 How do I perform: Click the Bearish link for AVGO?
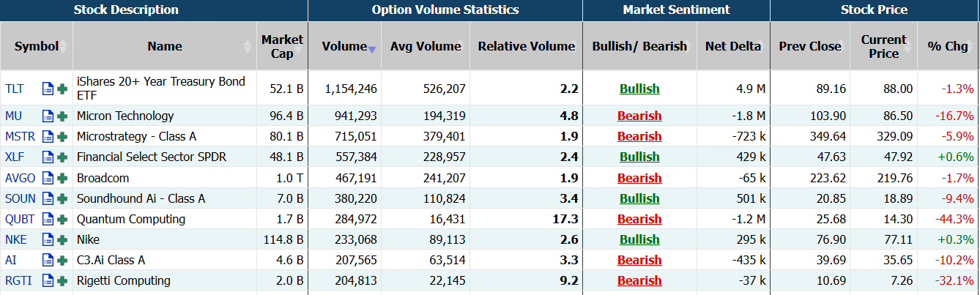click(639, 178)
